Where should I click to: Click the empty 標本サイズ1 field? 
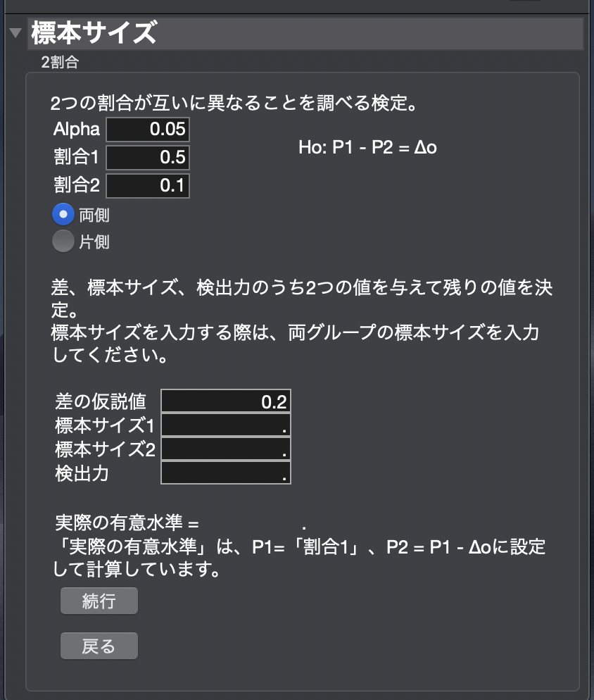click(x=225, y=425)
